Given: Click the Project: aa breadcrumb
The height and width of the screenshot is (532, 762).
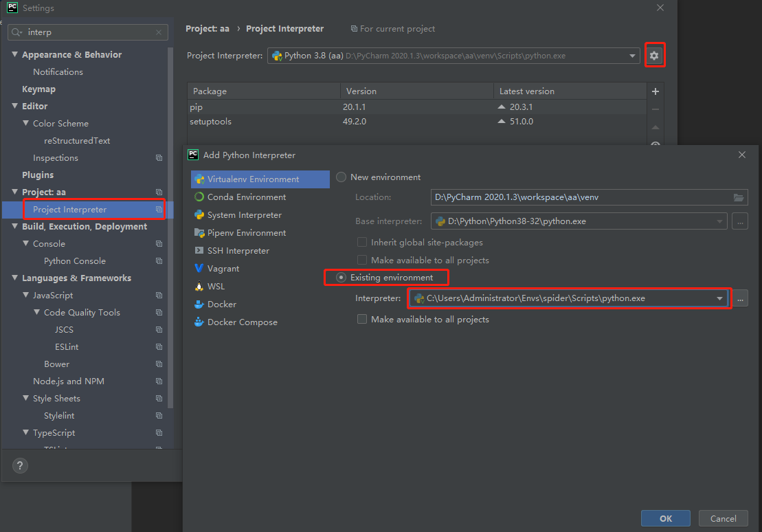Looking at the screenshot, I should (x=208, y=29).
